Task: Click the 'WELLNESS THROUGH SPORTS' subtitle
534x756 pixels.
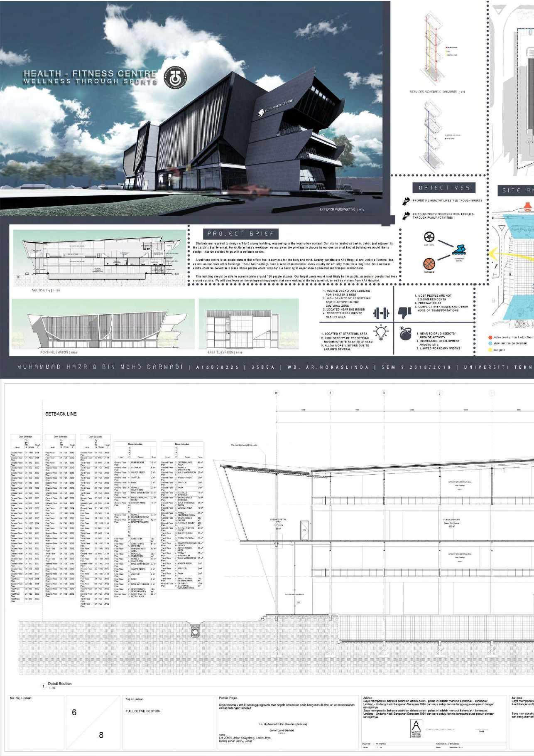Action: pos(90,81)
